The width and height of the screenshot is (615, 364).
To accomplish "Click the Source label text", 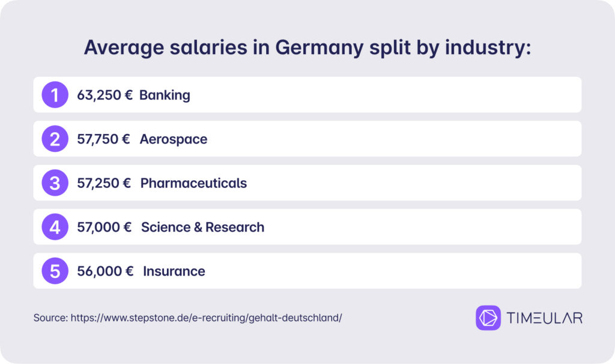I will pos(50,318).
